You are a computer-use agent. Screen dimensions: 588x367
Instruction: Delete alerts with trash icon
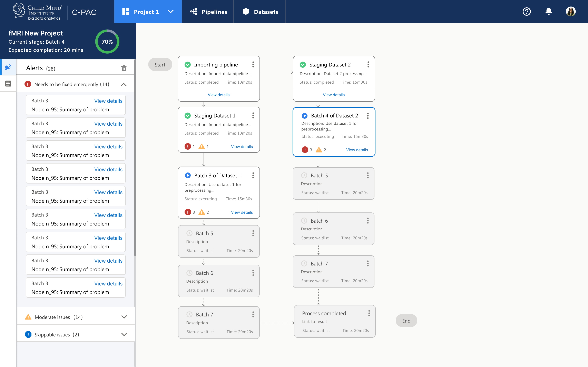click(124, 68)
